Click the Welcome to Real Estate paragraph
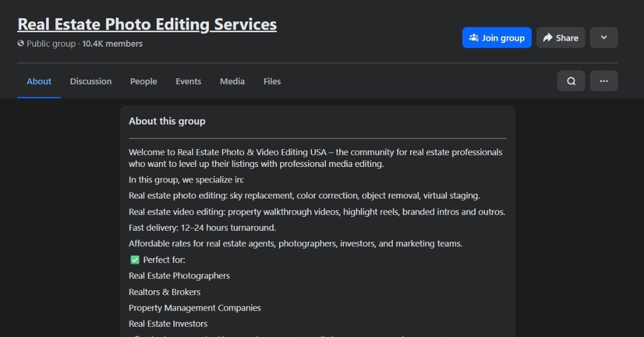Screen dimensions: 644x337 point(316,158)
